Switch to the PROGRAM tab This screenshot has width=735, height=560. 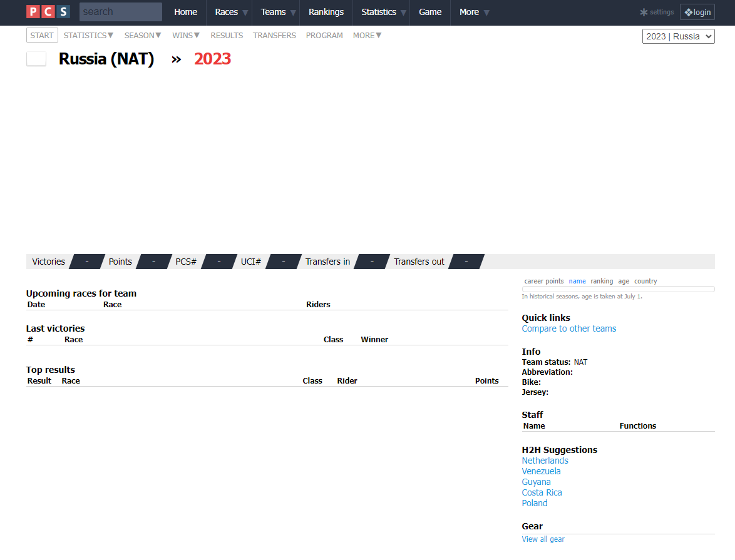(x=324, y=35)
